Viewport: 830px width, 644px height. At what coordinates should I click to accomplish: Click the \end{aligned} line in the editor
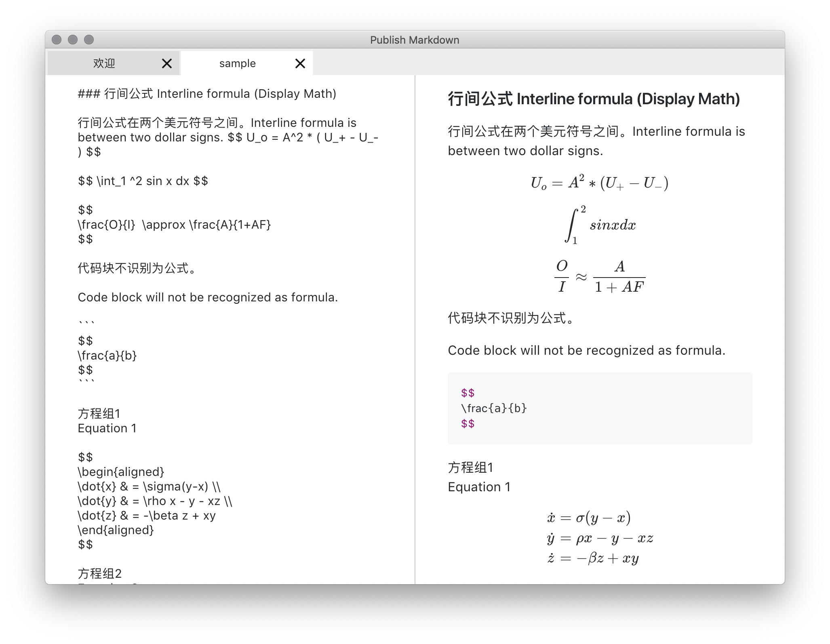tap(116, 530)
